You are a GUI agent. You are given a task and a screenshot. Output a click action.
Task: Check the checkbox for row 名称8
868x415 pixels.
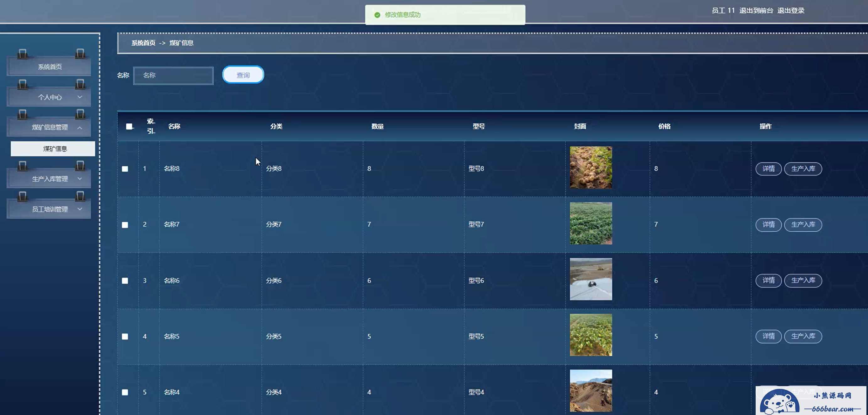click(125, 169)
